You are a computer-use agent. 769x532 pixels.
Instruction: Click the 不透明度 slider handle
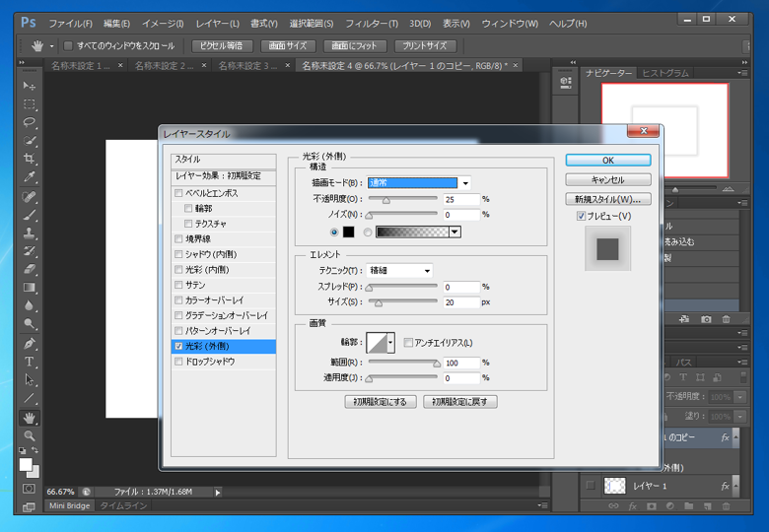click(x=385, y=200)
